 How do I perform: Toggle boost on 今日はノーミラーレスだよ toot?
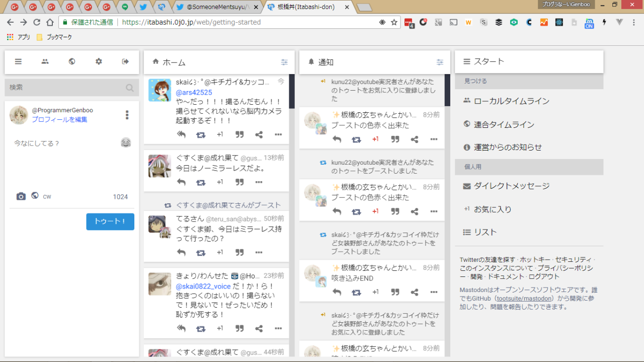tap(201, 182)
